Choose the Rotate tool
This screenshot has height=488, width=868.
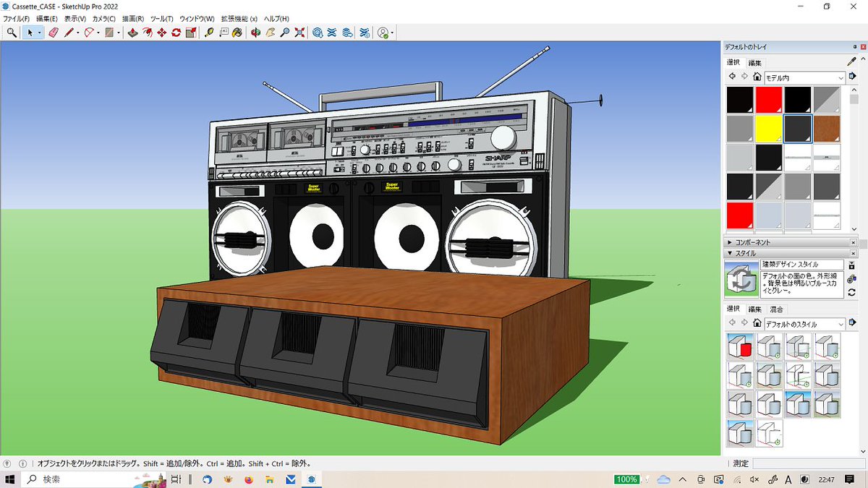pyautogui.click(x=176, y=33)
